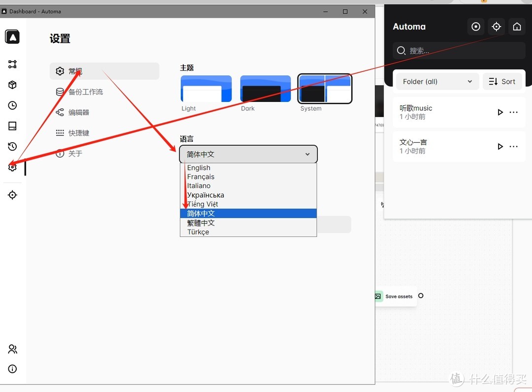Select English in language list

tap(248, 168)
